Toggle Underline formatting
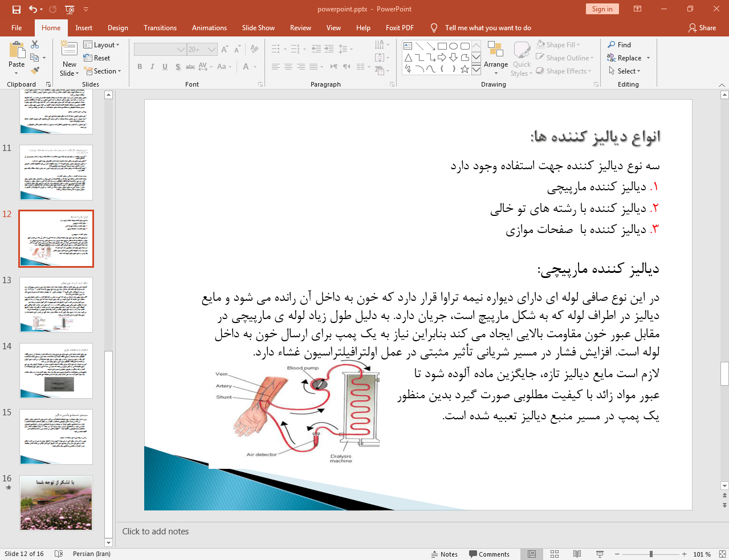The height and width of the screenshot is (560, 729). [165, 67]
